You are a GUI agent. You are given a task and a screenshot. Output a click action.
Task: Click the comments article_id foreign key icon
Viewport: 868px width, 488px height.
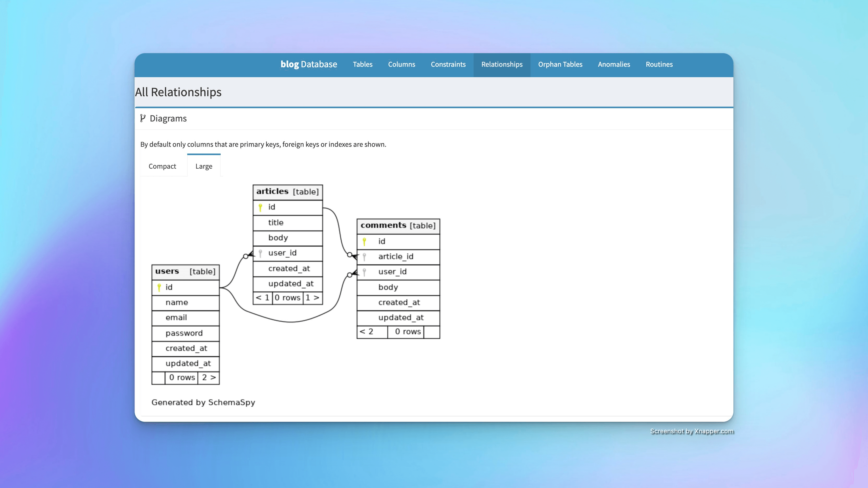pos(364,257)
